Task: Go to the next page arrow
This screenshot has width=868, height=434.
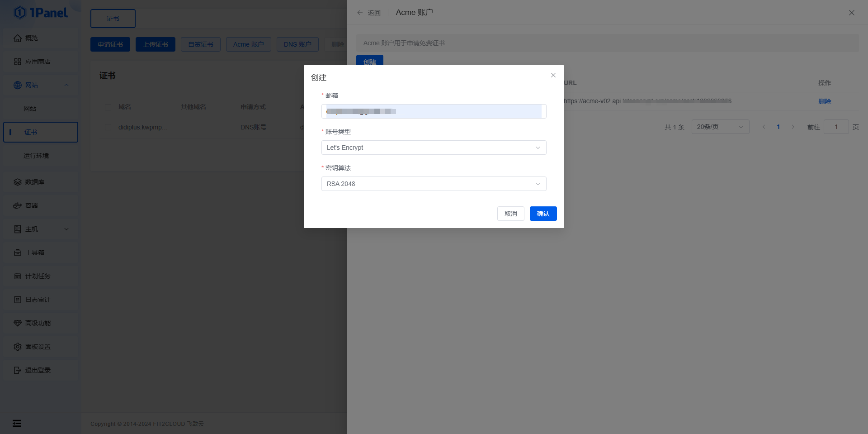Action: pos(793,127)
